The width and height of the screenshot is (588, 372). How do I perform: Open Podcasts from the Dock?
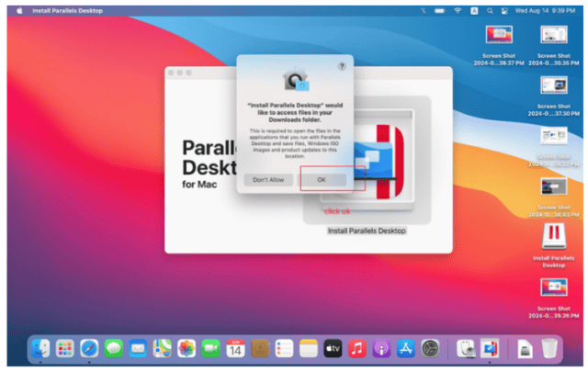382,349
